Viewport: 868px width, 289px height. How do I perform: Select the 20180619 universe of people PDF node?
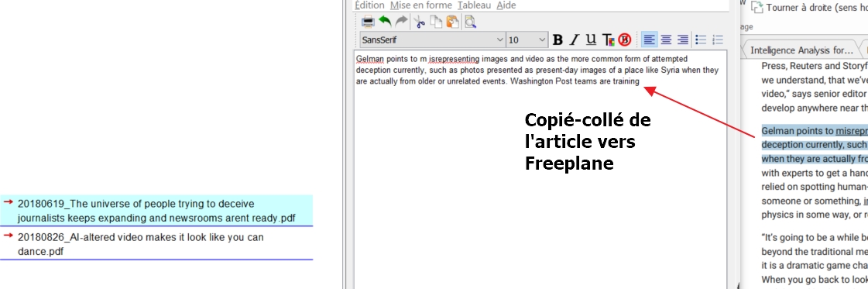[x=156, y=211]
